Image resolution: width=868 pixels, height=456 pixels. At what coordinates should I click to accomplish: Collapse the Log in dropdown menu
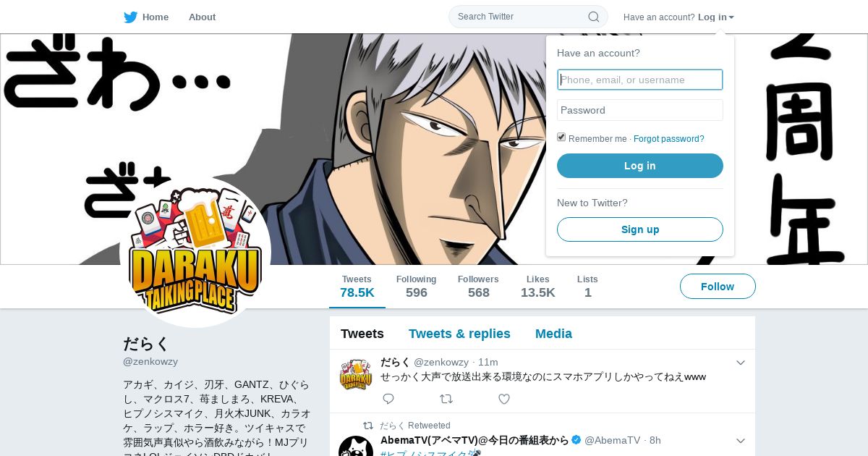pyautogui.click(x=716, y=17)
